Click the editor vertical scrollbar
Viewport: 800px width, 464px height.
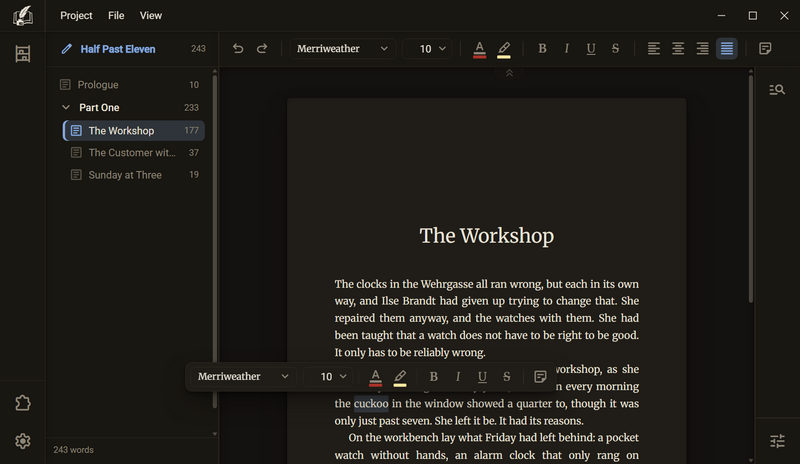(x=751, y=189)
